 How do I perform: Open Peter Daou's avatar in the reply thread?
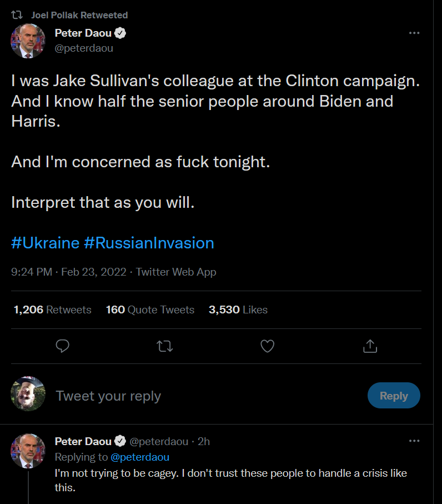(x=28, y=451)
